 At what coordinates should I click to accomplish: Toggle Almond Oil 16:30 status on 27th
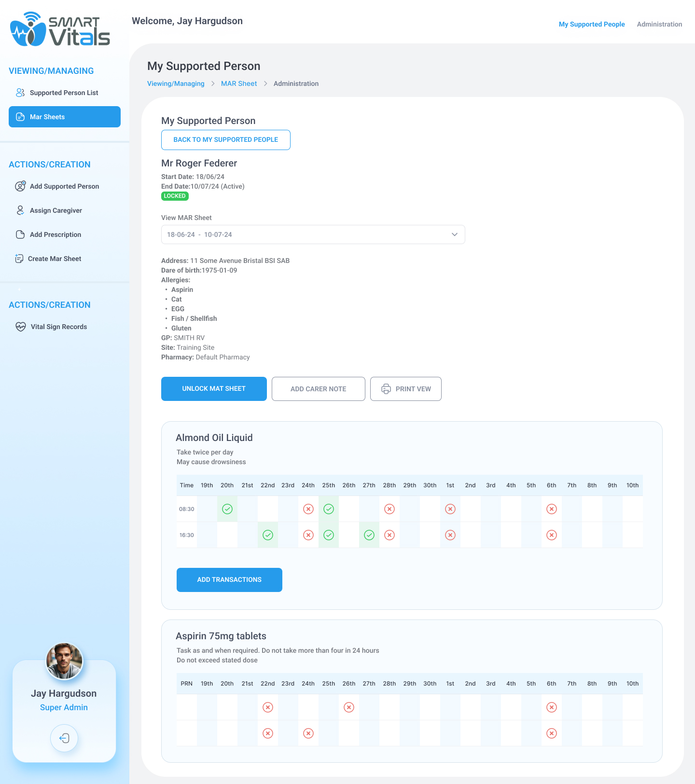click(369, 535)
